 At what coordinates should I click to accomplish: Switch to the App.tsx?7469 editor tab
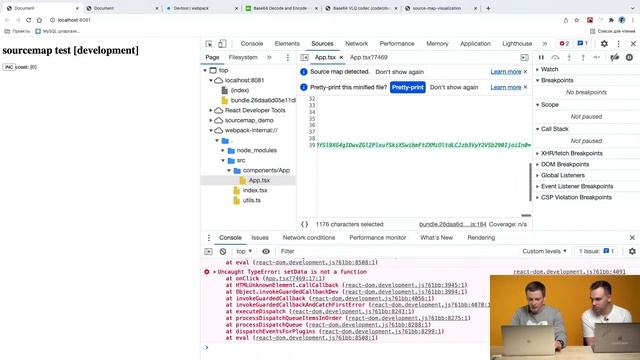pyautogui.click(x=369, y=58)
